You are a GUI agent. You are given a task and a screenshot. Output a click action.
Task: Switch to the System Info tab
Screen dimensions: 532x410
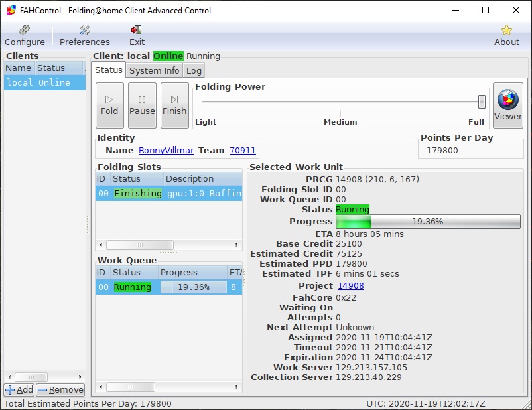pos(155,70)
